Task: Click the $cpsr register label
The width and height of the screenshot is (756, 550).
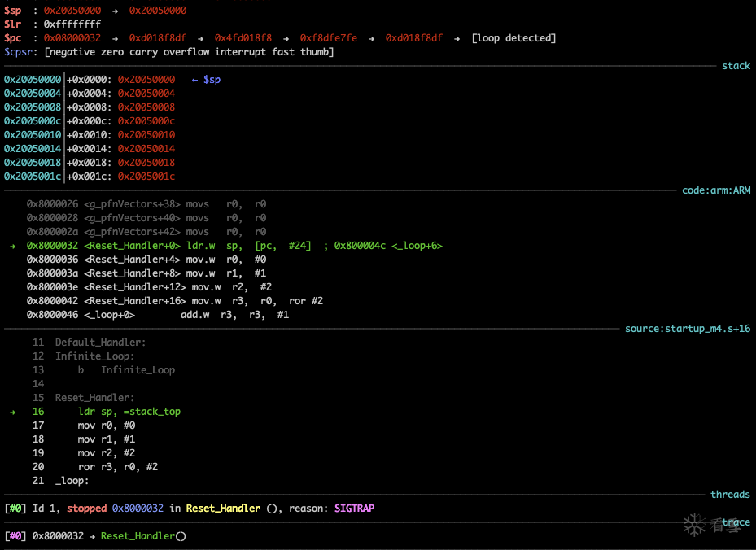Action: 18,52
